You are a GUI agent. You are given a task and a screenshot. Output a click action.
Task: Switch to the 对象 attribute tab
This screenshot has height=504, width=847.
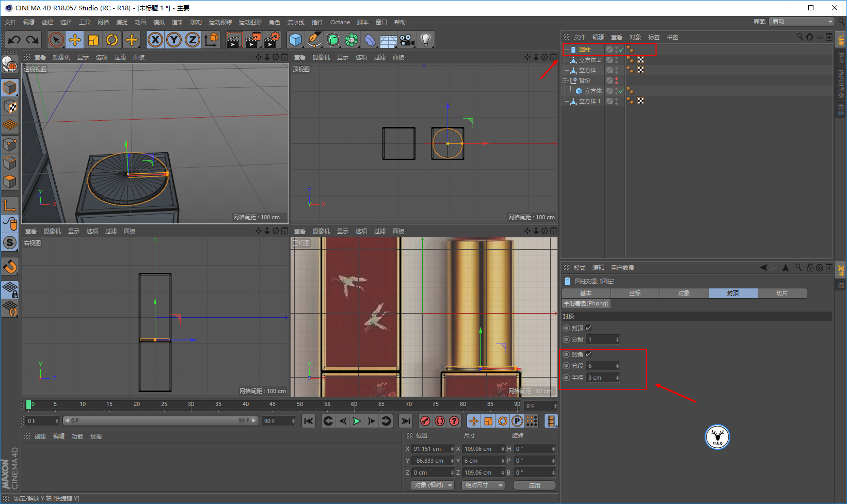click(x=684, y=293)
